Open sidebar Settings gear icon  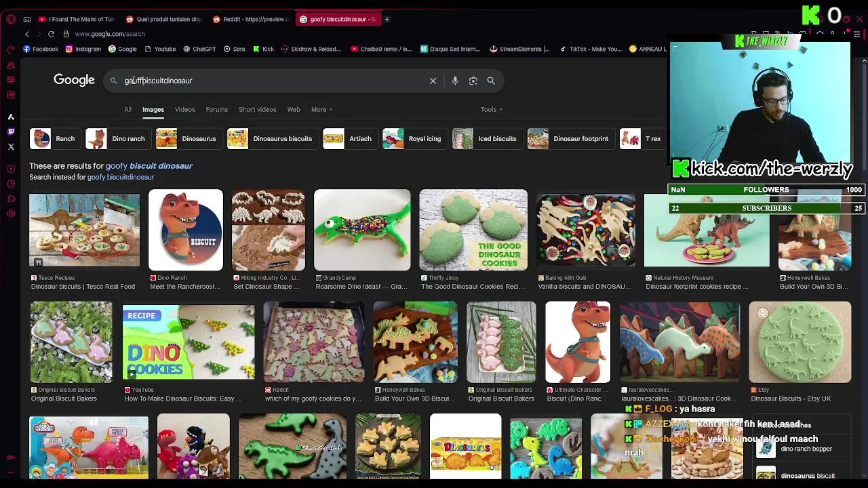point(11,213)
